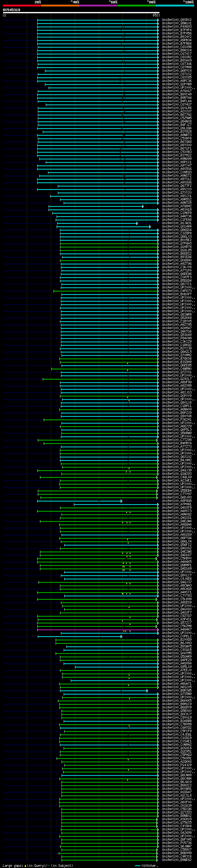The image size is (197, 868).
Task: Click the purple ~60% identity legend segment
Action: tap(98, 6)
